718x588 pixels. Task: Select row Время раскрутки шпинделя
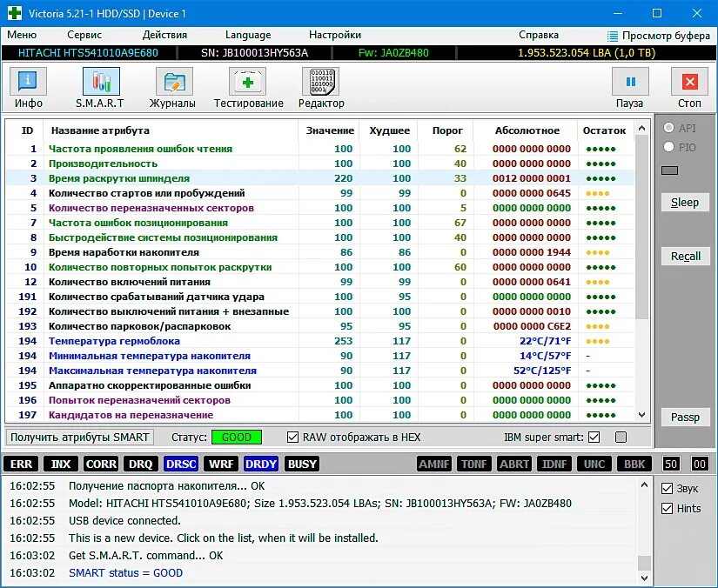(320, 178)
